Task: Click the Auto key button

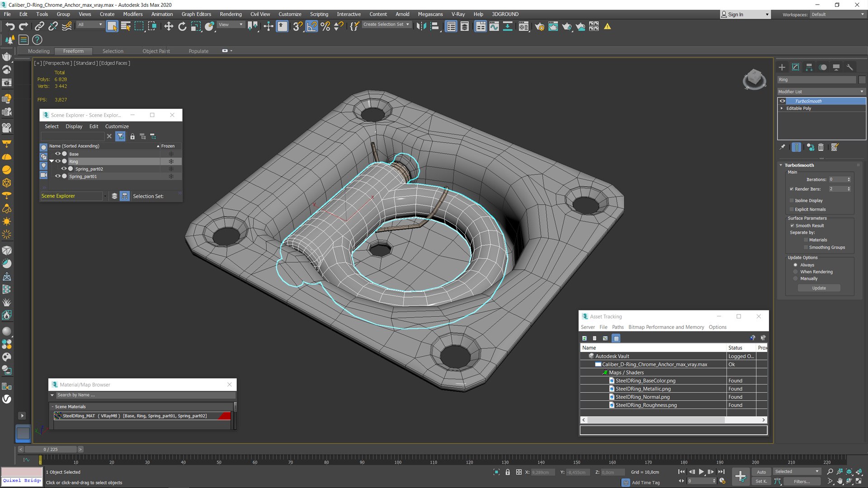Action: pos(761,472)
